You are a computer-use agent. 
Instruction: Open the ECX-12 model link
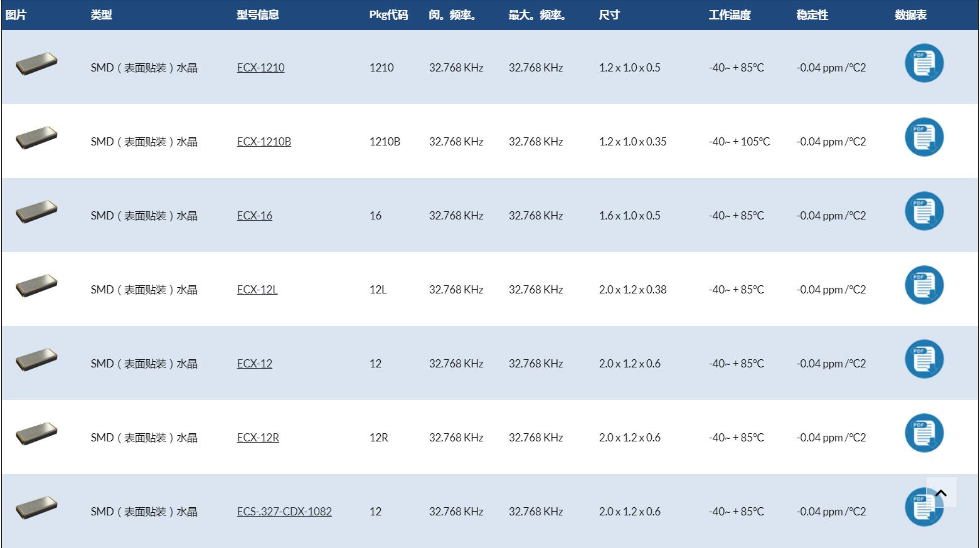pyautogui.click(x=254, y=364)
